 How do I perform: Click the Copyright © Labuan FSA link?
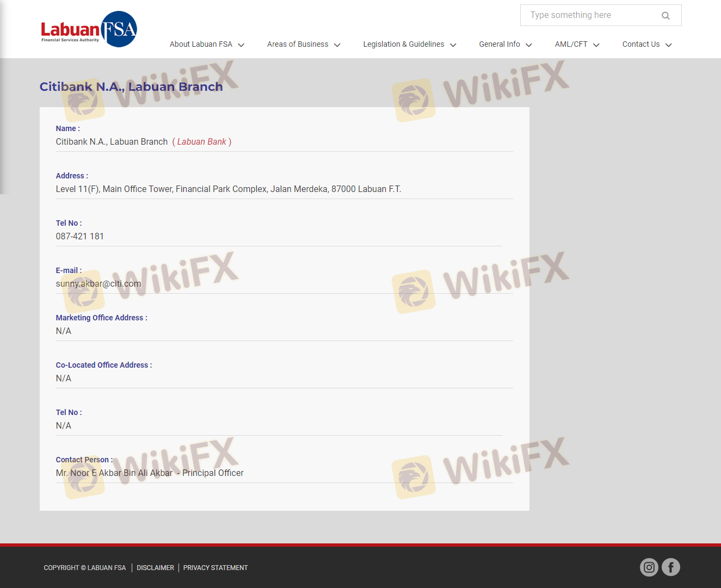tap(85, 568)
